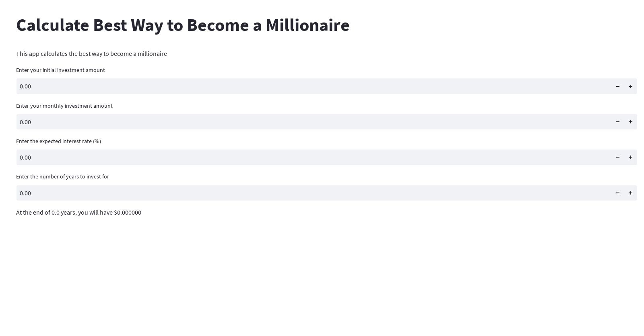
Task: Decrement the number of years to invest
Action: point(617,193)
